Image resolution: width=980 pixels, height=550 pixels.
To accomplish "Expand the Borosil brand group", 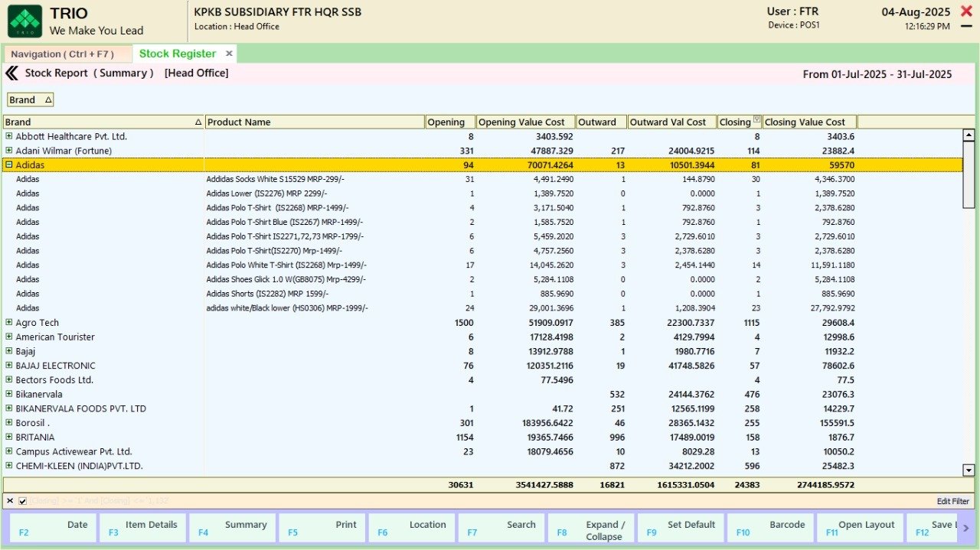I will tap(9, 423).
